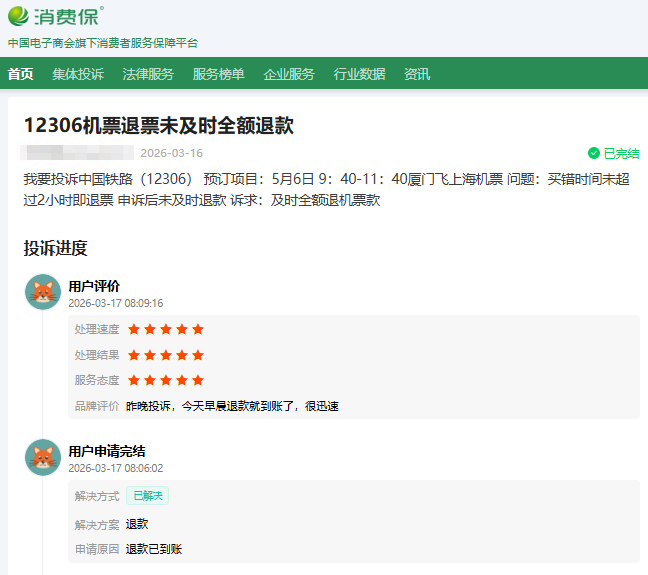
Task: Click the 已解决 status tag
Action: (148, 495)
